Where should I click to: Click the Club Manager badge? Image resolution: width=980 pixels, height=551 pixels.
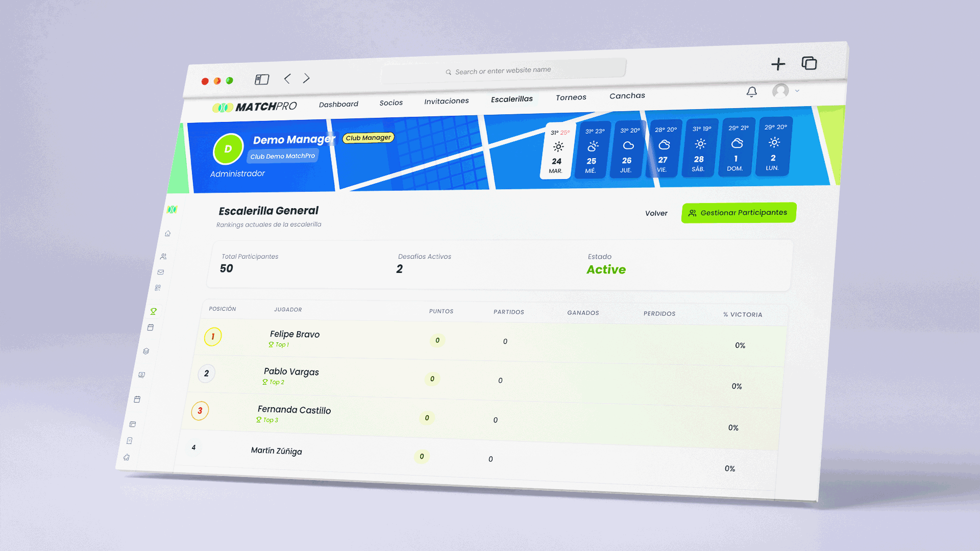(368, 138)
